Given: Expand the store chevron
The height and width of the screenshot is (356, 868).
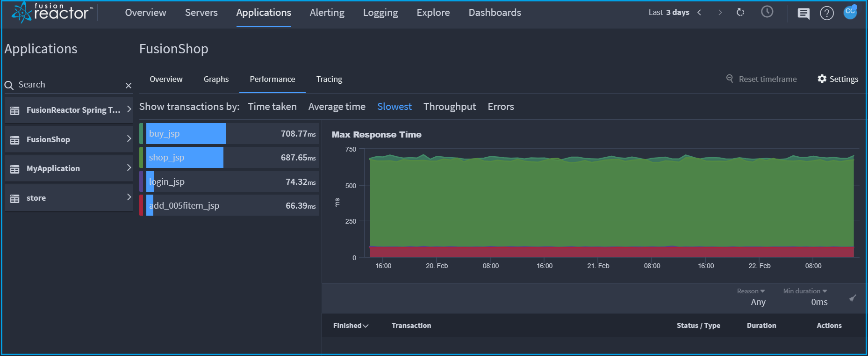Looking at the screenshot, I should pyautogui.click(x=129, y=197).
